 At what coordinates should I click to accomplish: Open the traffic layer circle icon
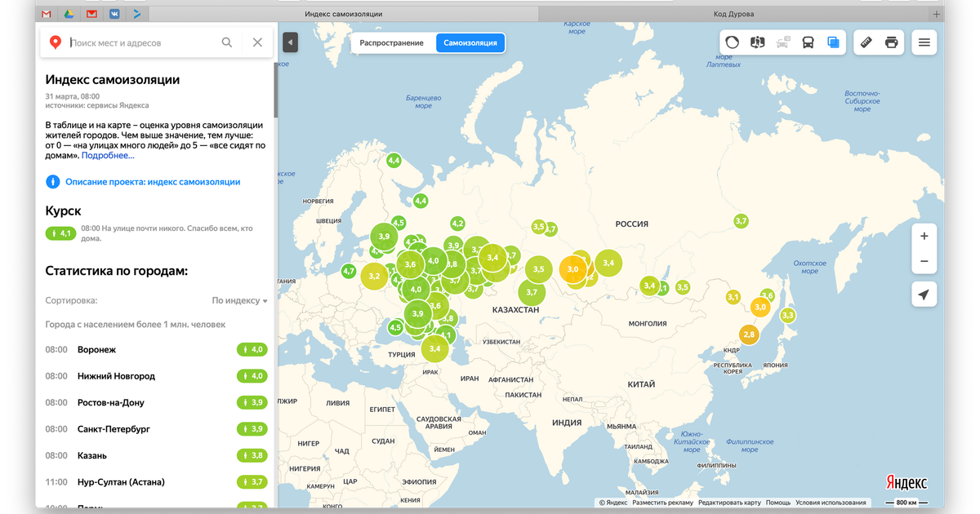pyautogui.click(x=733, y=42)
